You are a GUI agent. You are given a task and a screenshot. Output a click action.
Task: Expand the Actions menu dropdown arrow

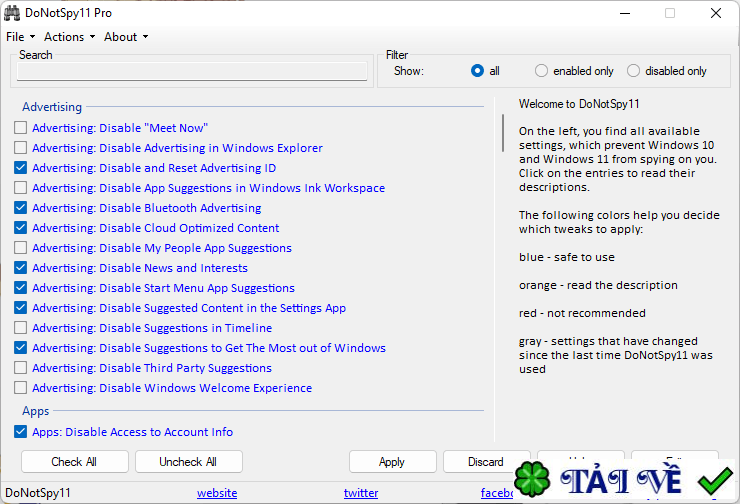(92, 37)
